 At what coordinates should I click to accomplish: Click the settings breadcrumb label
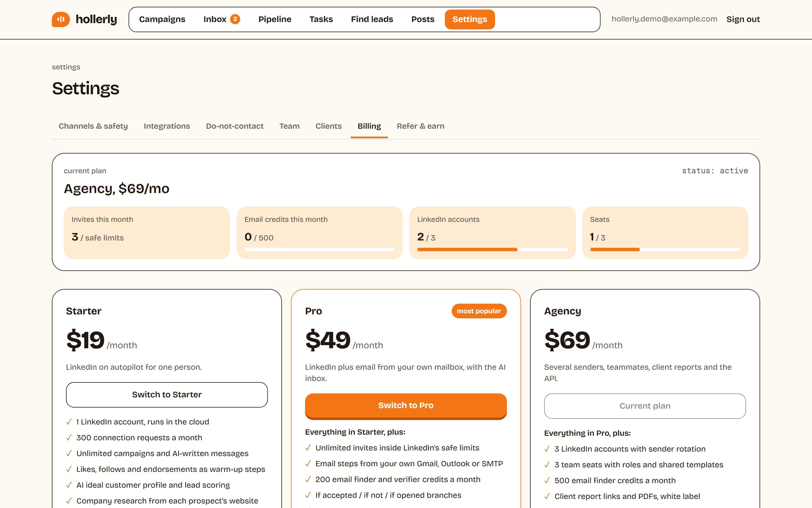[x=66, y=67]
